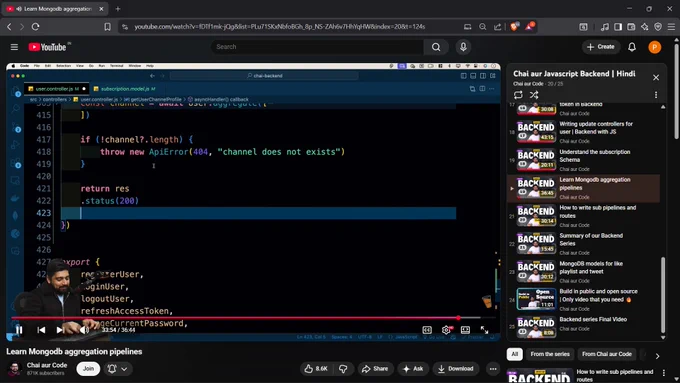This screenshot has height=383, width=680.
Task: Like the video (8.6K)
Action: [x=316, y=369]
